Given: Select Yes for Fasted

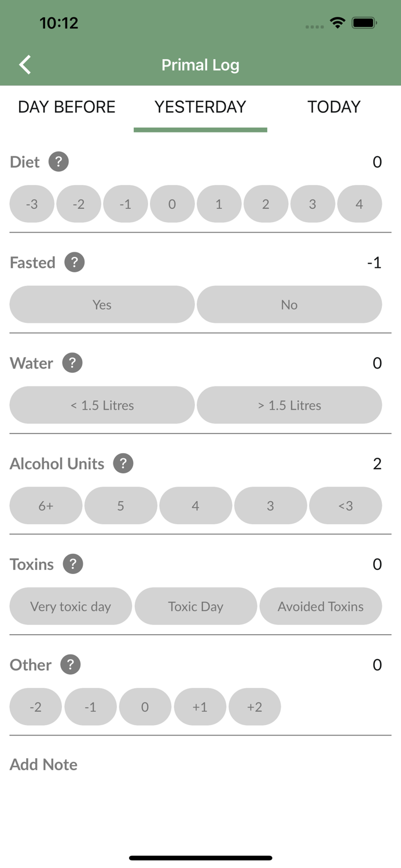Looking at the screenshot, I should point(102,304).
